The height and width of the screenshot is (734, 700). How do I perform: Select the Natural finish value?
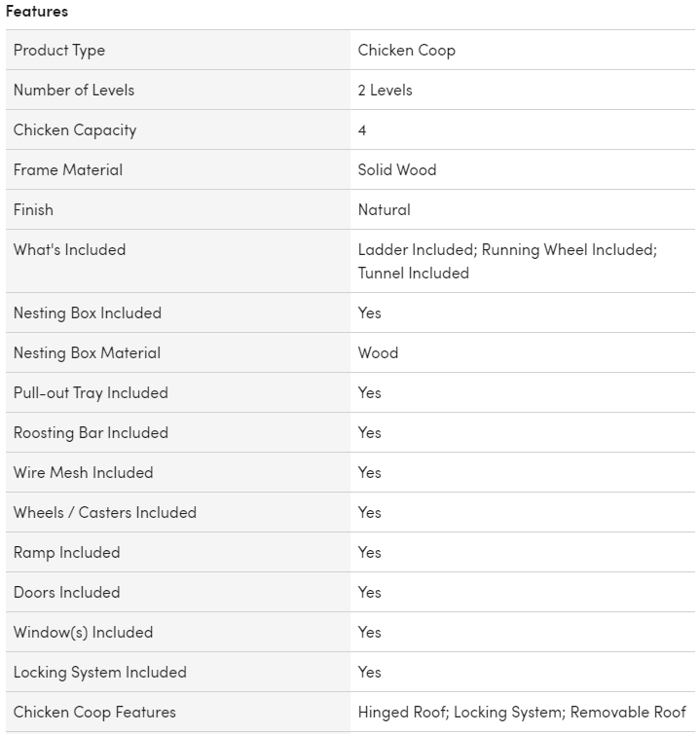pyautogui.click(x=384, y=209)
